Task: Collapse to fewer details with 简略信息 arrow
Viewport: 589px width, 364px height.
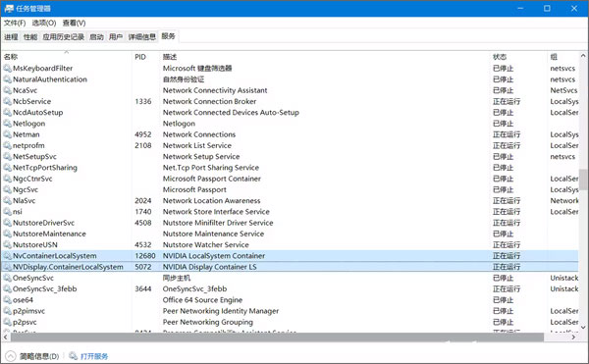Action: (x=11, y=356)
